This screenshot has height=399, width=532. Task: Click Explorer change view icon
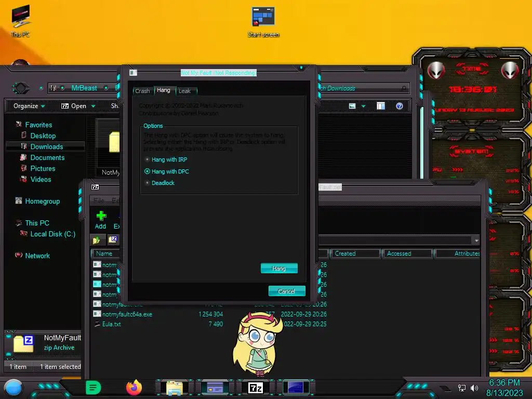click(x=352, y=106)
